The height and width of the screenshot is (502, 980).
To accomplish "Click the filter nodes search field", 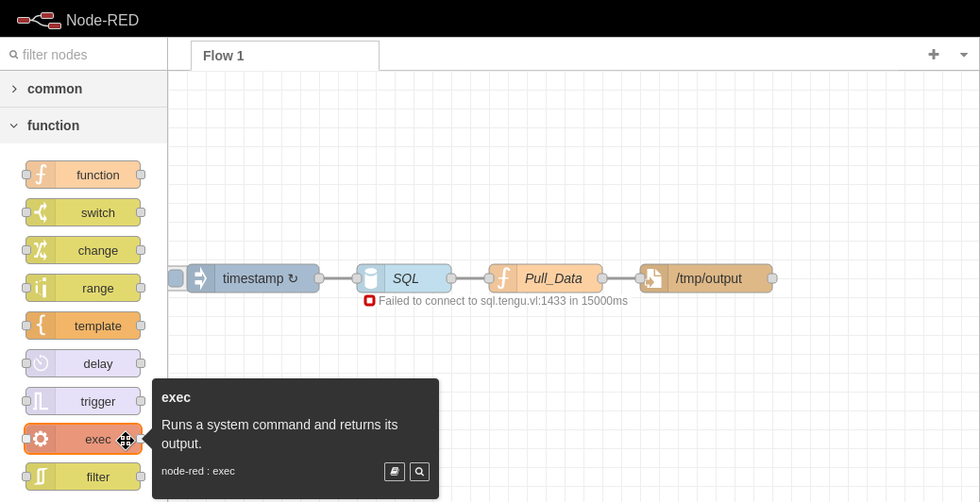I will (x=84, y=55).
